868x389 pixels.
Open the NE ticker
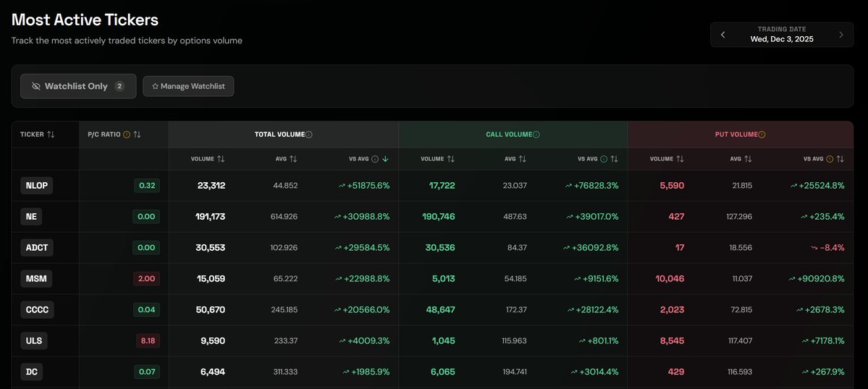32,217
